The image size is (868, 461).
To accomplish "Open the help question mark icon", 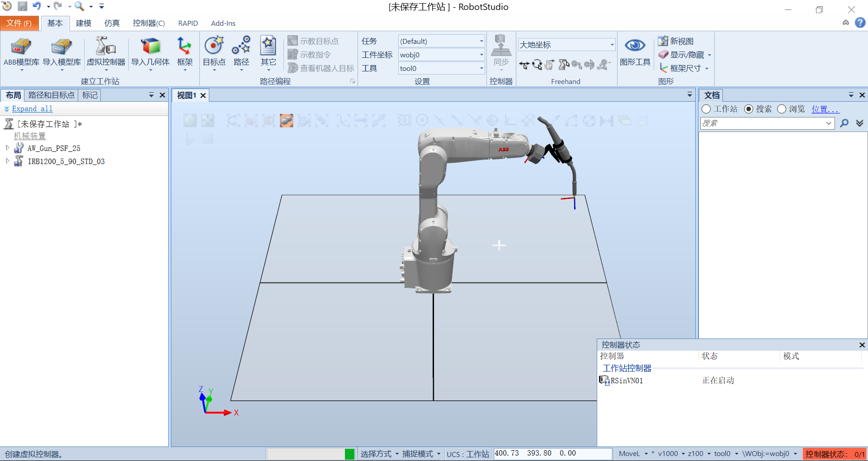I will pyautogui.click(x=860, y=23).
